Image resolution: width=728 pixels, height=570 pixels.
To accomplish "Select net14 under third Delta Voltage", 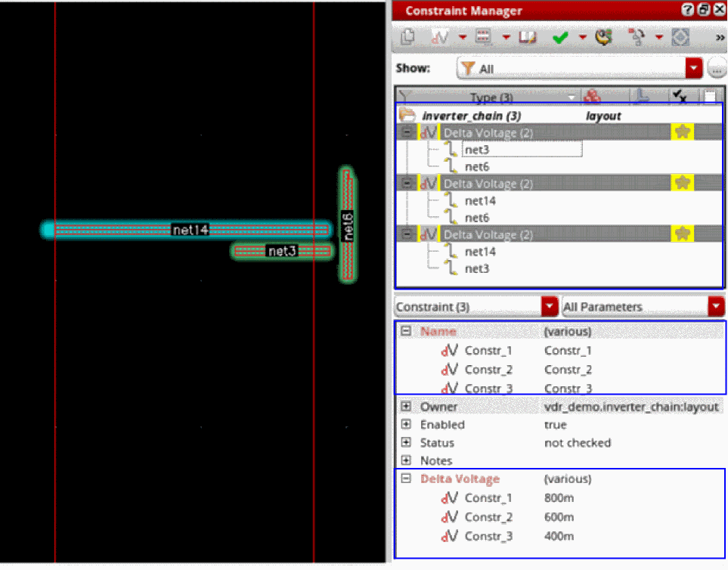I will 480,252.
